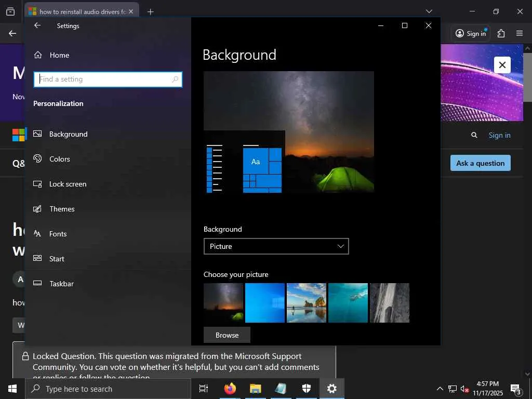The width and height of the screenshot is (532, 399).
Task: Click the search magnifier on Microsoft page
Action: [474, 135]
